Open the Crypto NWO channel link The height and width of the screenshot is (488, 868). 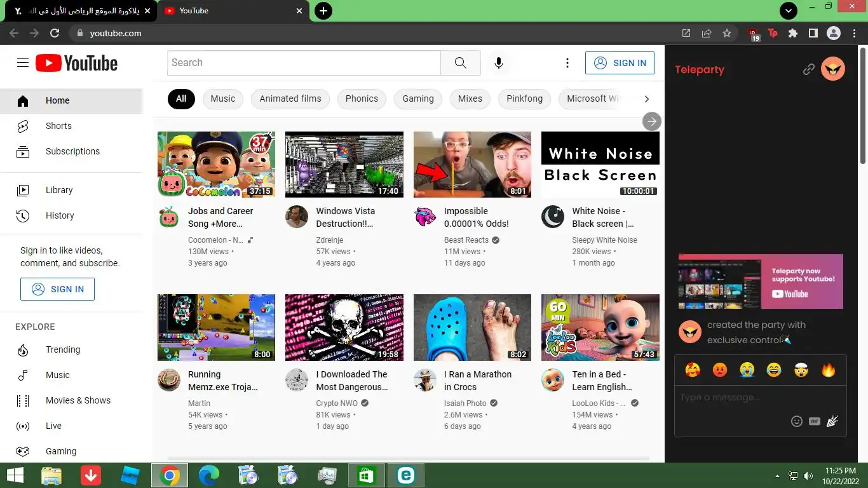point(337,403)
